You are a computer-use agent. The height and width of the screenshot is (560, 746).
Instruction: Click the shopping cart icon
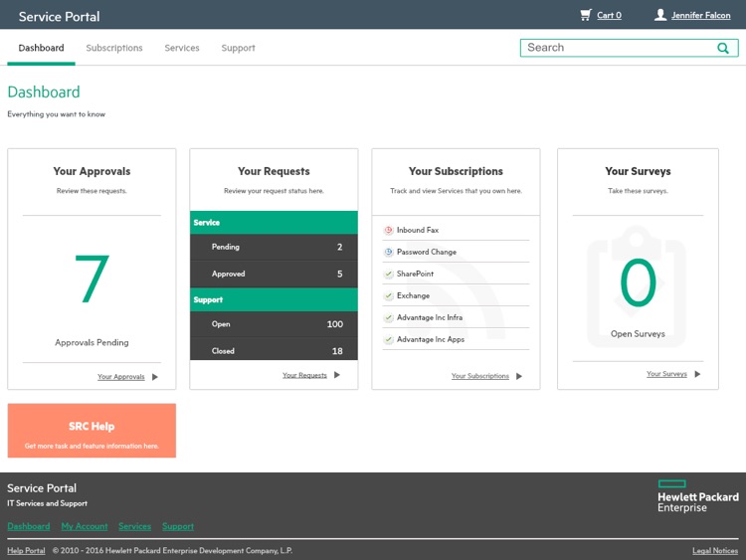[x=586, y=15]
